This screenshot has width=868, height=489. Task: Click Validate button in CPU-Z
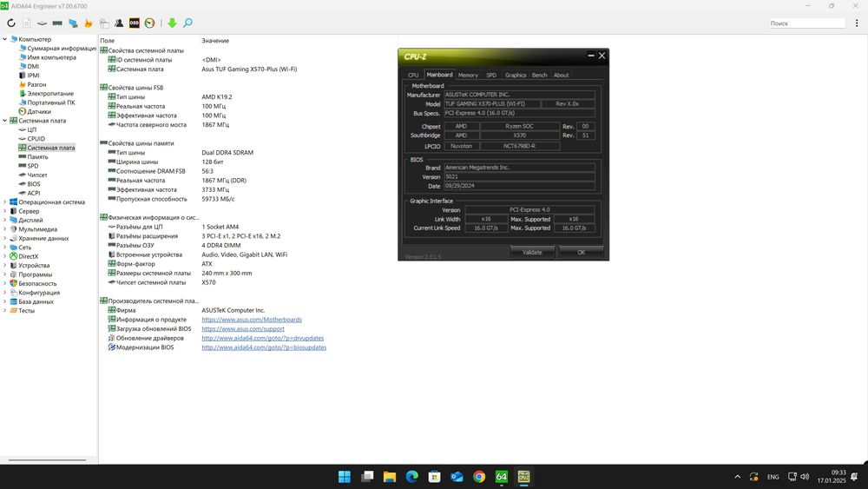coord(532,252)
